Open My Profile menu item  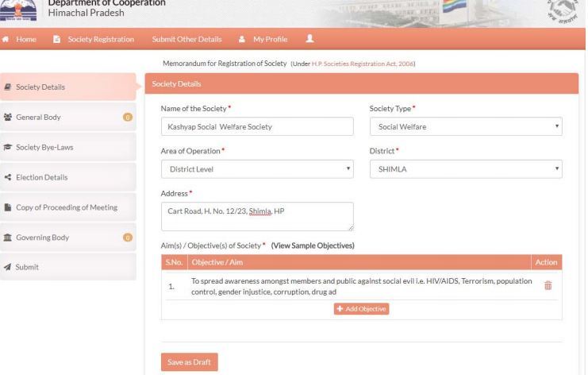(270, 39)
